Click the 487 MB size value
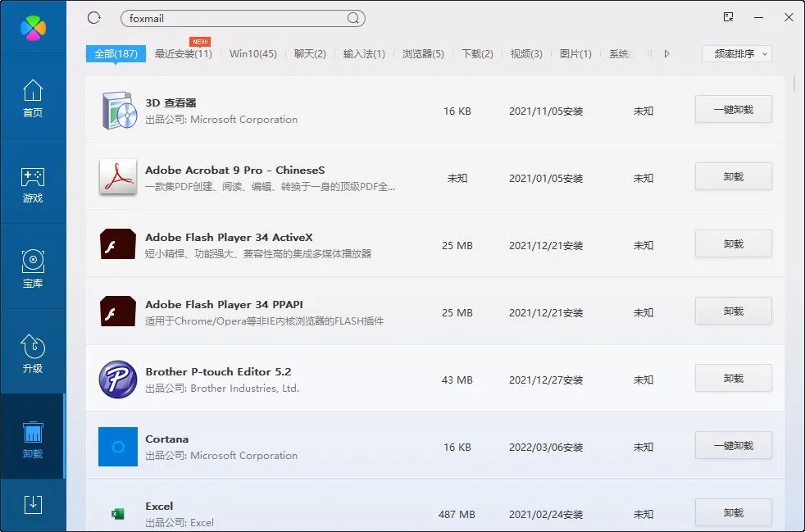This screenshot has height=532, width=805. (x=457, y=515)
